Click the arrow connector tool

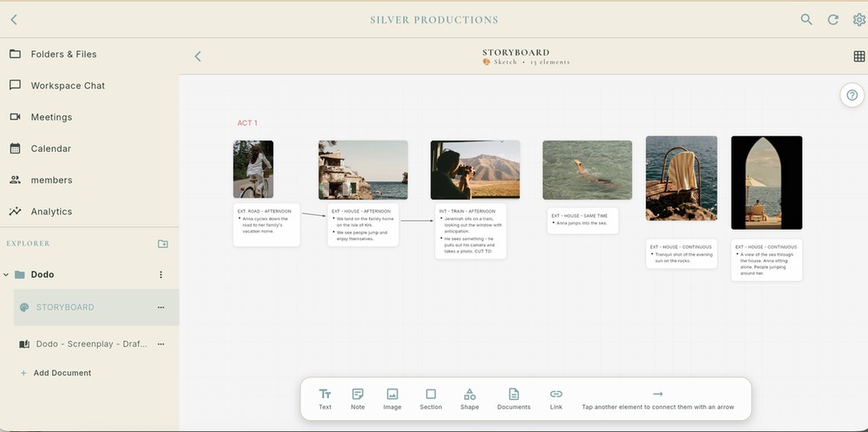(658, 399)
